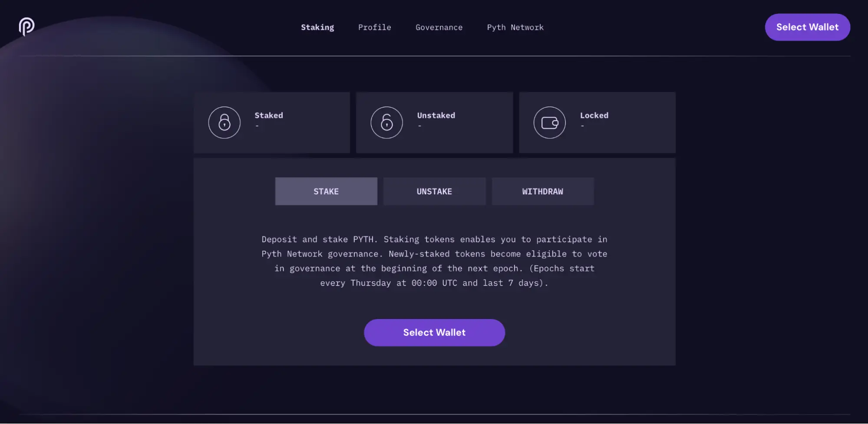868x424 pixels.
Task: Click the dash value under Unstaked
Action: [419, 126]
